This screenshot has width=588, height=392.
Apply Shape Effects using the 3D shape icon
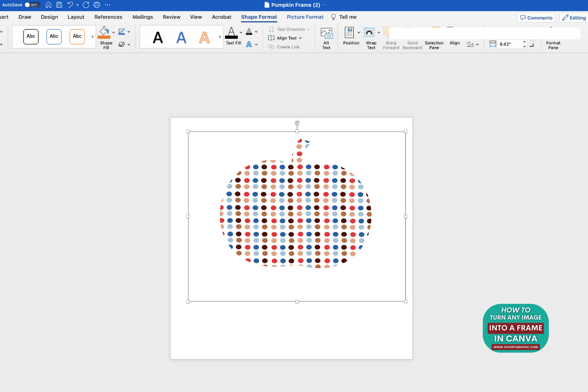click(122, 44)
